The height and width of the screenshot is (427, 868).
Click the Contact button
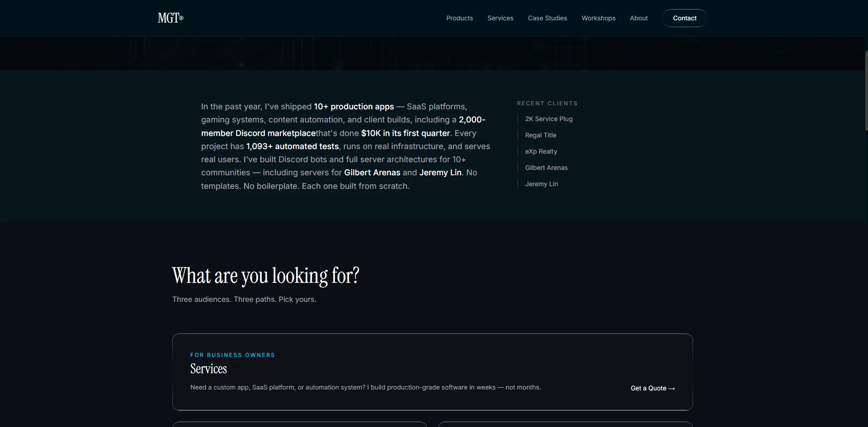pyautogui.click(x=684, y=18)
